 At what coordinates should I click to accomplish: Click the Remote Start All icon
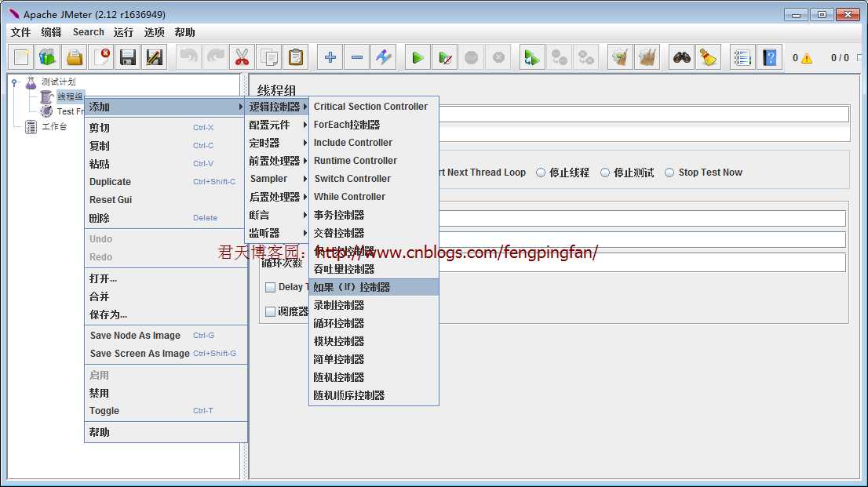pyautogui.click(x=532, y=57)
